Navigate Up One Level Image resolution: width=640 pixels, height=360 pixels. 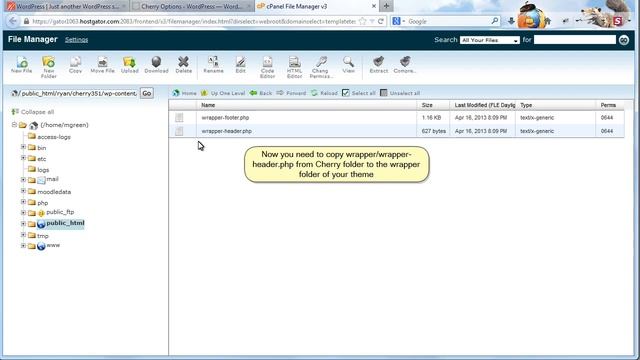click(x=223, y=93)
